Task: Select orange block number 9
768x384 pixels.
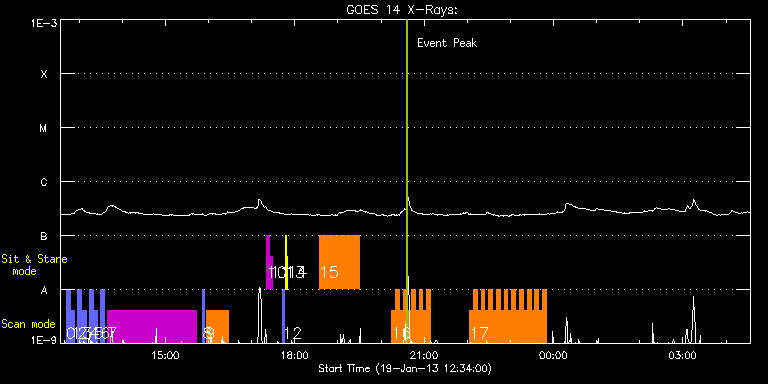Action: pyautogui.click(x=217, y=326)
